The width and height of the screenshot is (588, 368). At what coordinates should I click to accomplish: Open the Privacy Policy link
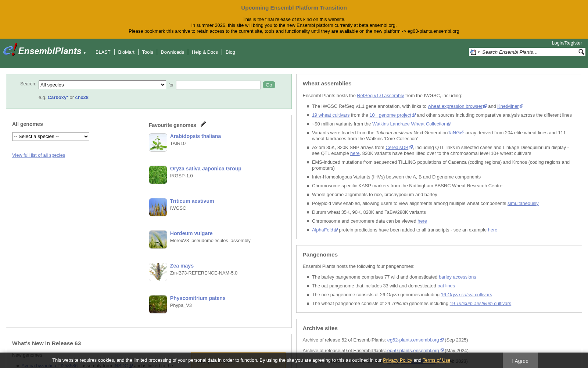[x=397, y=360]
